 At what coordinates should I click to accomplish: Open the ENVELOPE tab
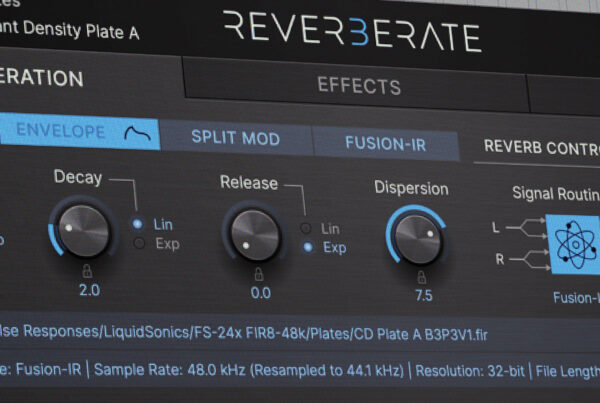tap(79, 131)
